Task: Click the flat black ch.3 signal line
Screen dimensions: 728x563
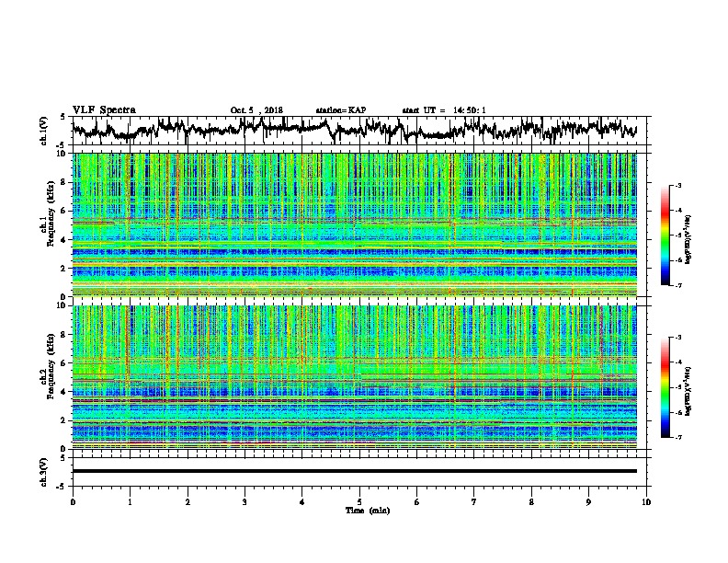Action: (354, 471)
